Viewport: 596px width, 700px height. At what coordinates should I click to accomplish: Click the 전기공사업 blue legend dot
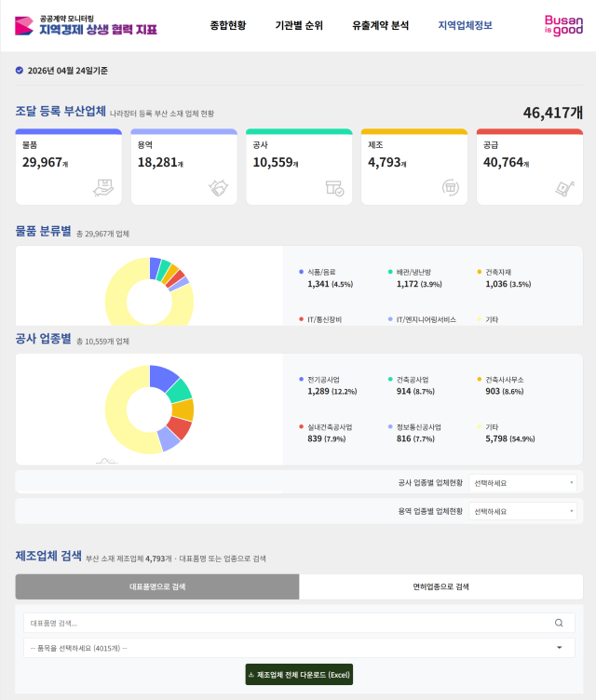tap(302, 380)
